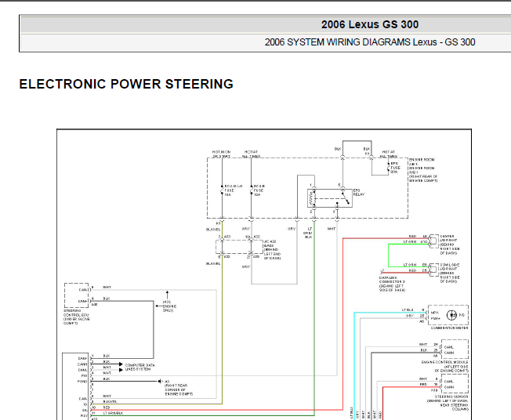Click the A3 ground location note
This screenshot has height=420, width=511.
179,387
